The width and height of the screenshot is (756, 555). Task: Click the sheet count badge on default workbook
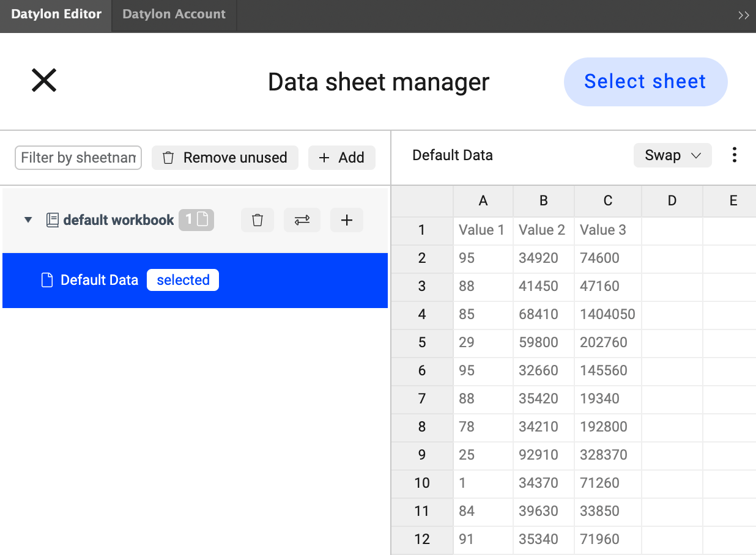coord(196,220)
